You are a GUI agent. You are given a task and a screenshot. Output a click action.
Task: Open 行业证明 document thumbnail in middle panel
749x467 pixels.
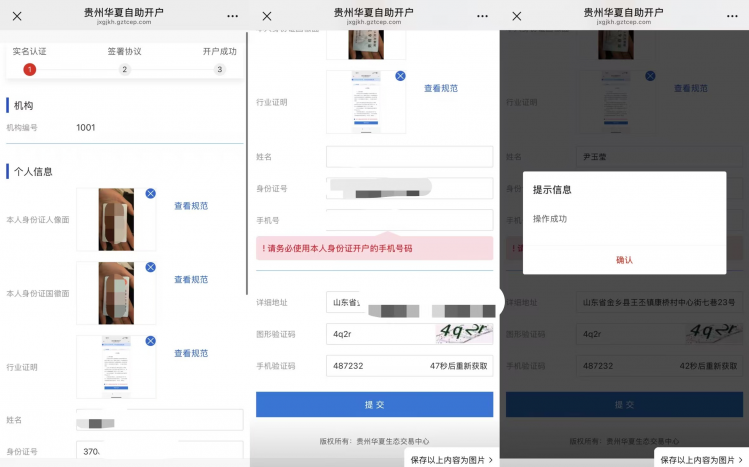click(x=366, y=102)
